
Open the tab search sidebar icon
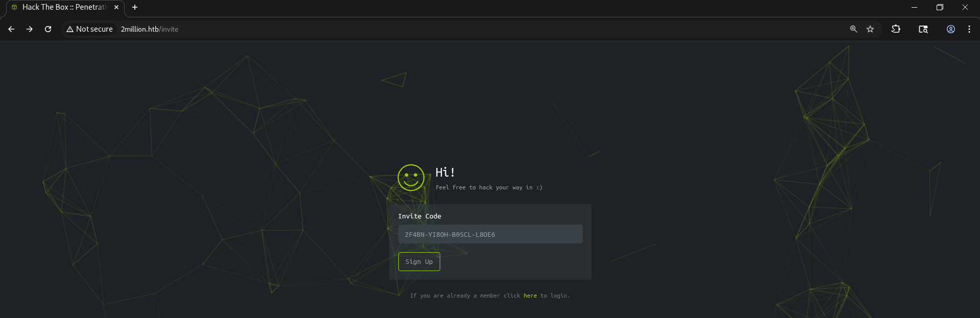pyautogui.click(x=923, y=29)
